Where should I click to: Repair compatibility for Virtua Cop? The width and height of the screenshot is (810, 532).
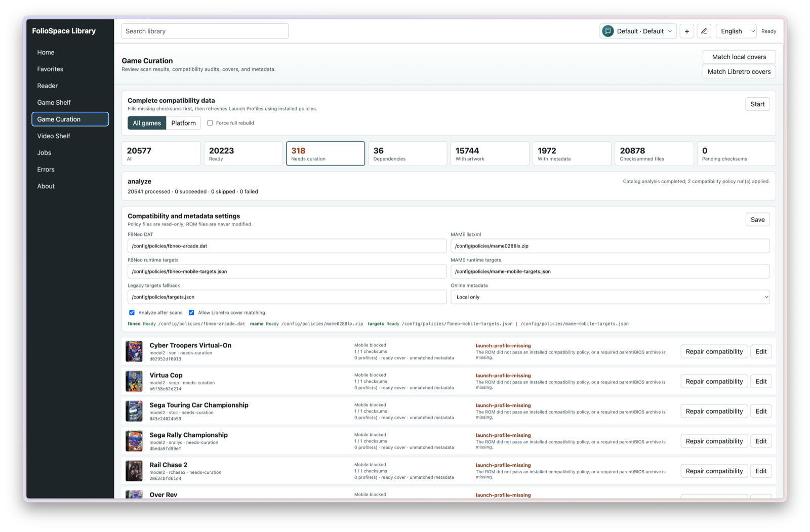point(714,382)
